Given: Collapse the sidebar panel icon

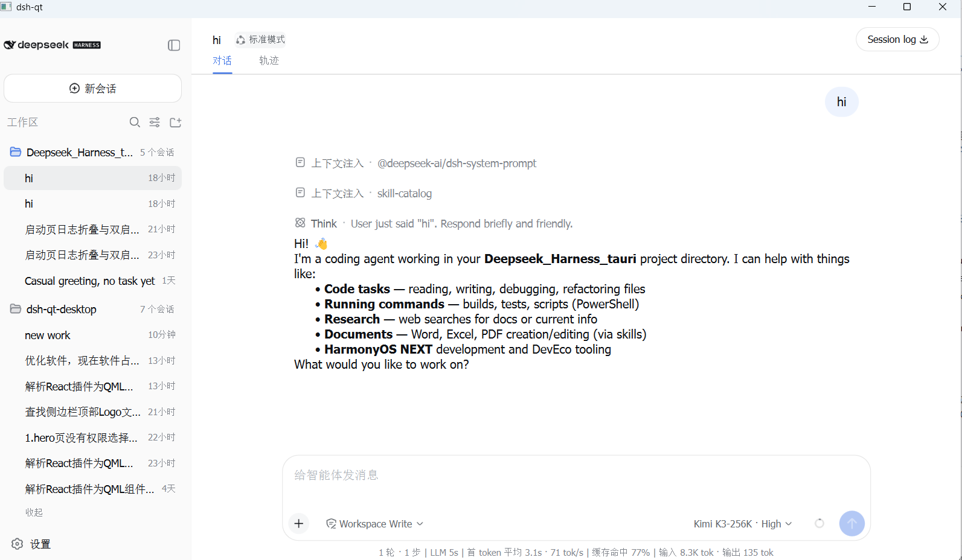Looking at the screenshot, I should tap(174, 45).
